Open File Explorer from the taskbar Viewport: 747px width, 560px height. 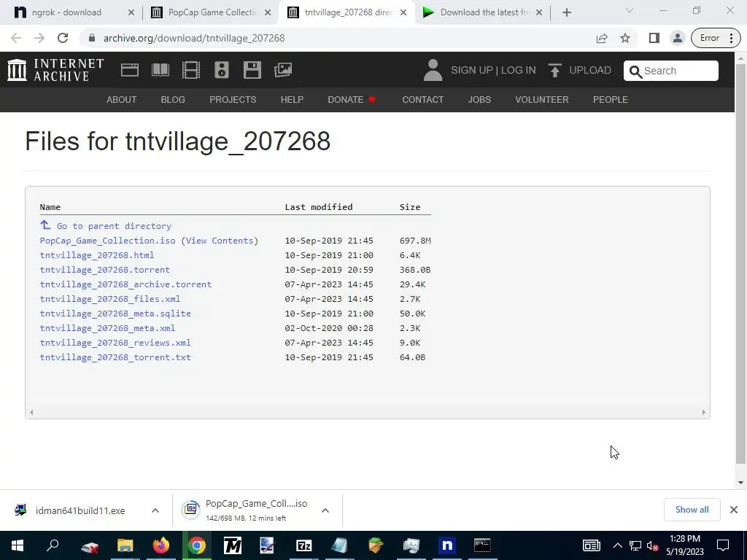[125, 545]
